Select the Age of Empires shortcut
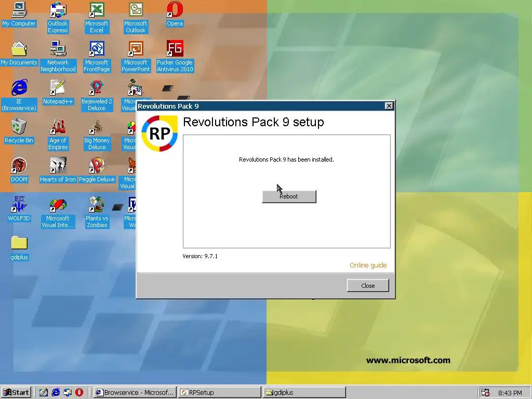Image resolution: width=532 pixels, height=399 pixels. click(x=58, y=135)
